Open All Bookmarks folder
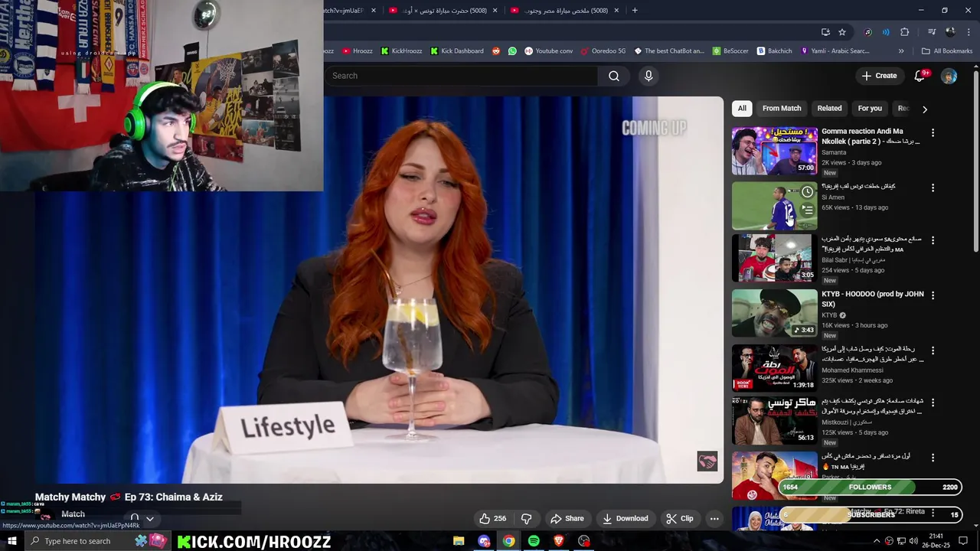 point(947,51)
